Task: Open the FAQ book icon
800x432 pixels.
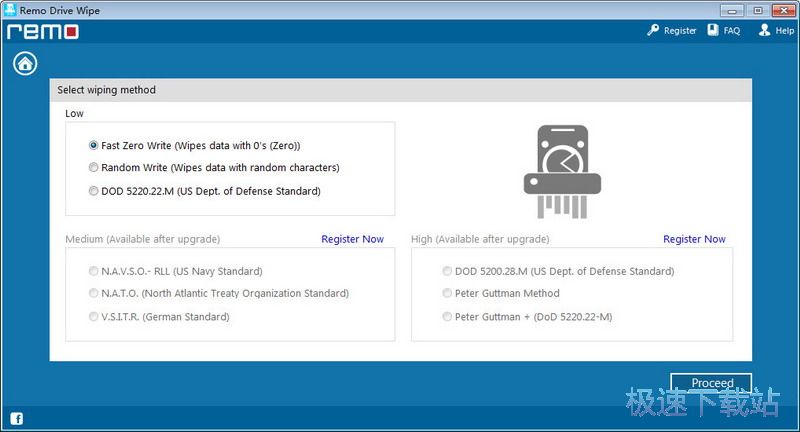Action: tap(713, 31)
